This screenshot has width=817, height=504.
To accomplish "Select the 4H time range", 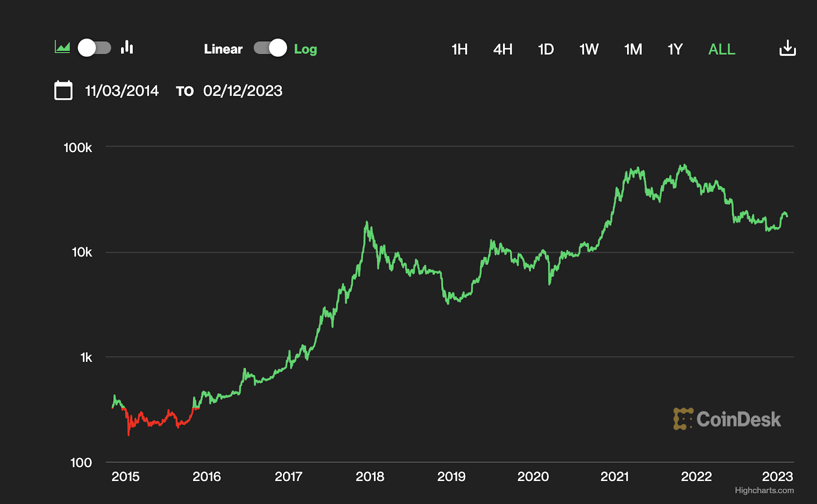I will tap(502, 49).
